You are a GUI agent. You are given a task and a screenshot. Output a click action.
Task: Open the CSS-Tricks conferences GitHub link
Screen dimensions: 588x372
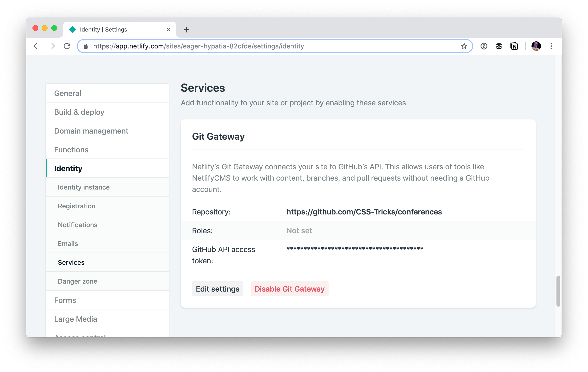(364, 212)
